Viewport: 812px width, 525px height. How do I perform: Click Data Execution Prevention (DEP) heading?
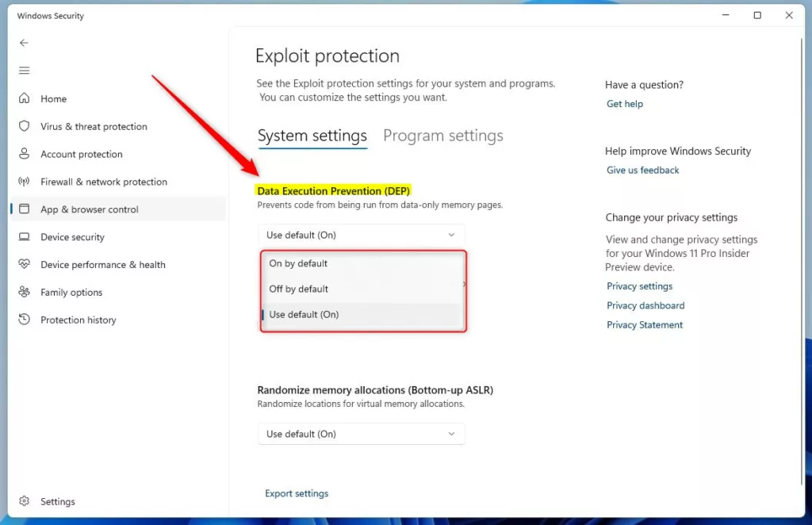pos(334,191)
